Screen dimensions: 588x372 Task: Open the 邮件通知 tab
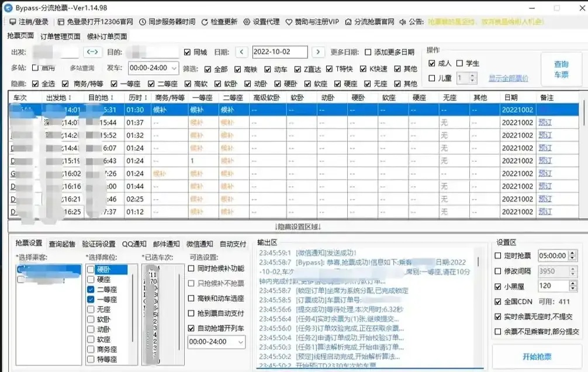click(166, 244)
